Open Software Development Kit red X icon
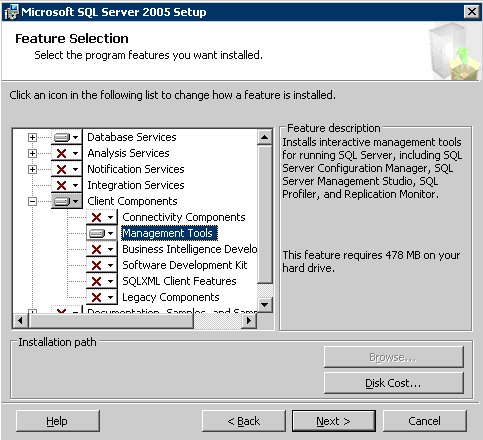Screen dimensions: 483x440 coord(102,265)
